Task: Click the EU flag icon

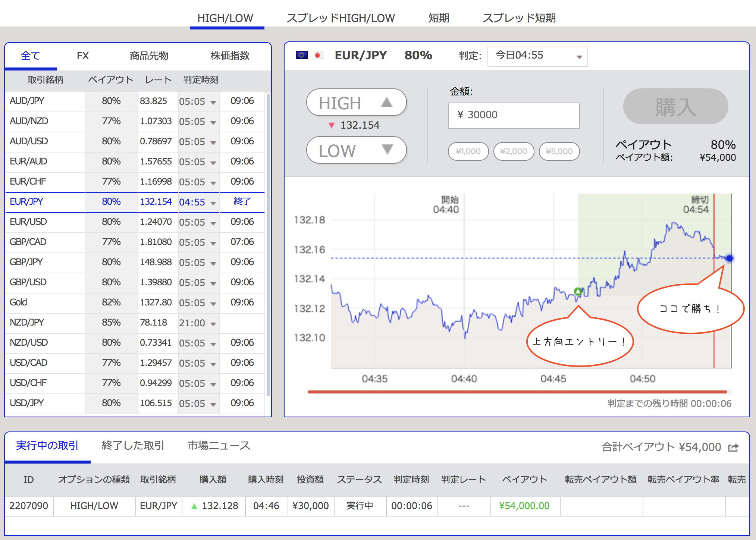Action: coord(301,56)
